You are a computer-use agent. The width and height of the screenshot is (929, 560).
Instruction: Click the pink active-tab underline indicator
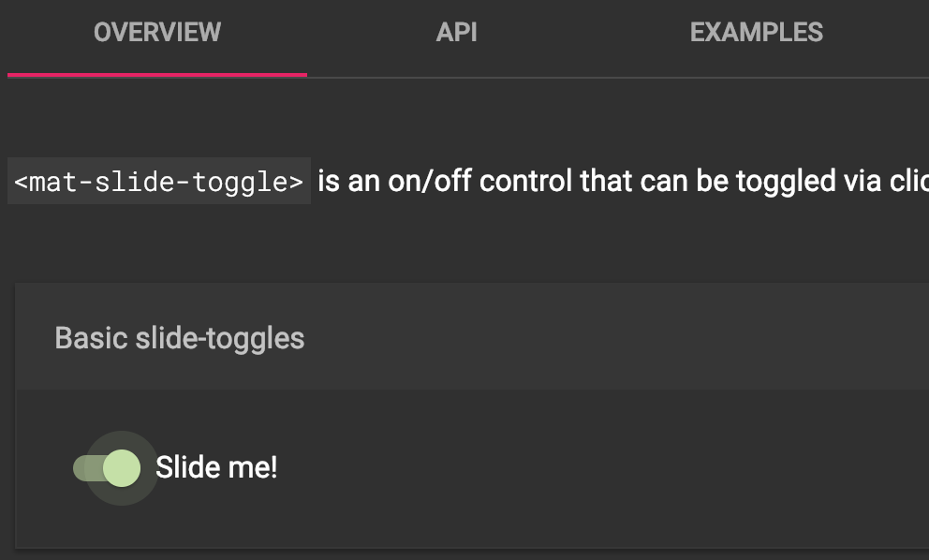pos(157,75)
